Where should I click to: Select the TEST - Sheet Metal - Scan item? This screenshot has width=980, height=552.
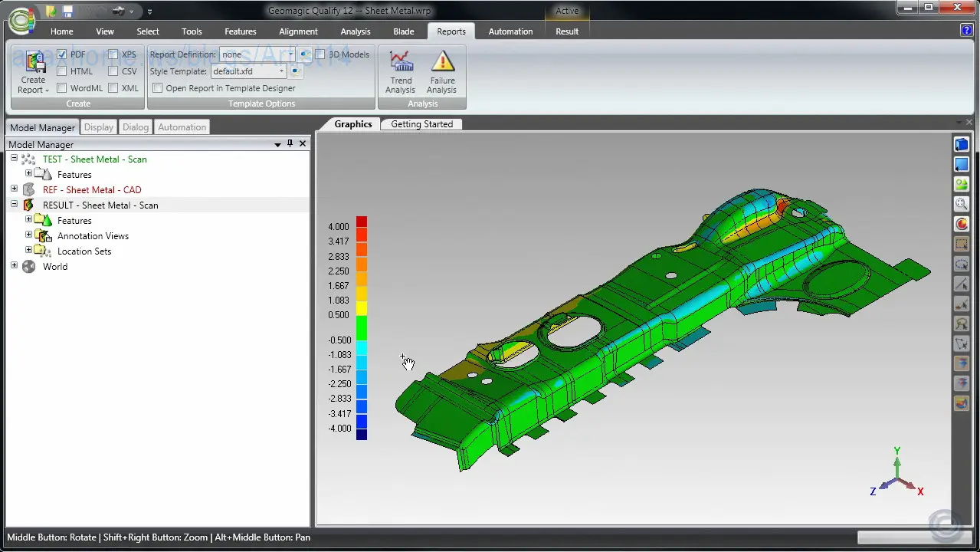pyautogui.click(x=95, y=159)
